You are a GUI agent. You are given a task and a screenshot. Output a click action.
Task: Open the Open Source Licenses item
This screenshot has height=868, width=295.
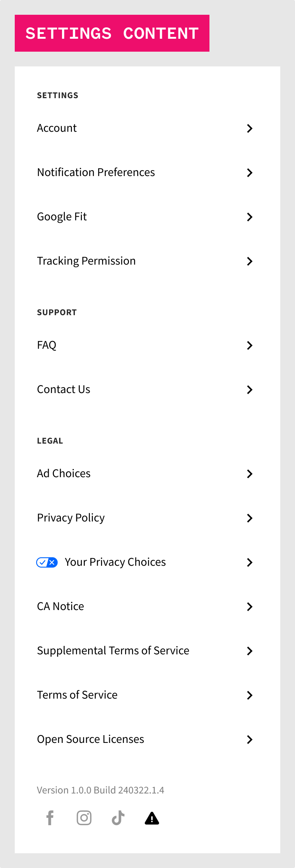90,739
